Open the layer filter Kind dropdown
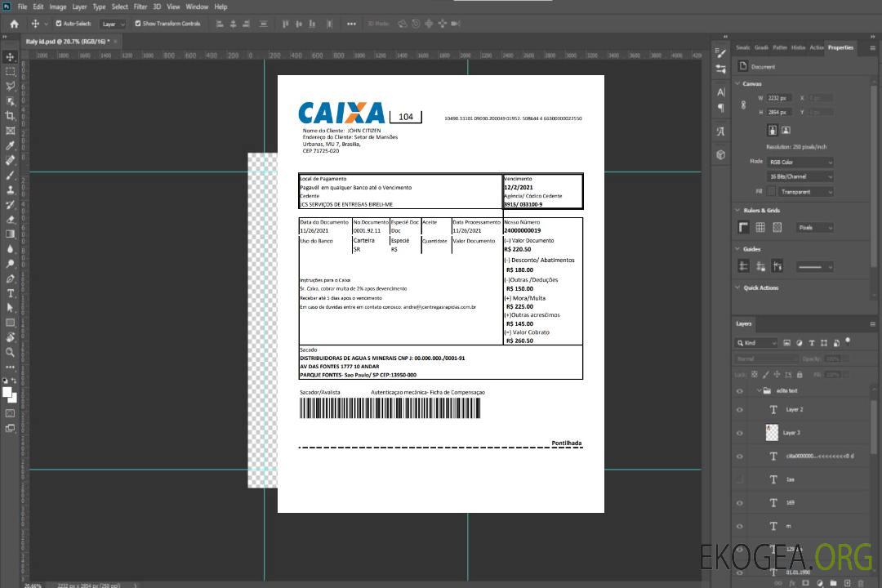Image resolution: width=882 pixels, height=588 pixels. coord(756,343)
